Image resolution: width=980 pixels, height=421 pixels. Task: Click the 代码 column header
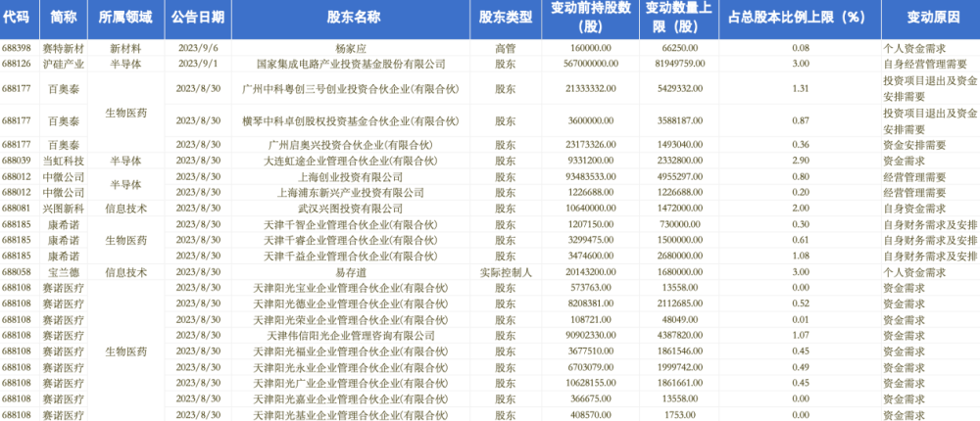[x=15, y=18]
